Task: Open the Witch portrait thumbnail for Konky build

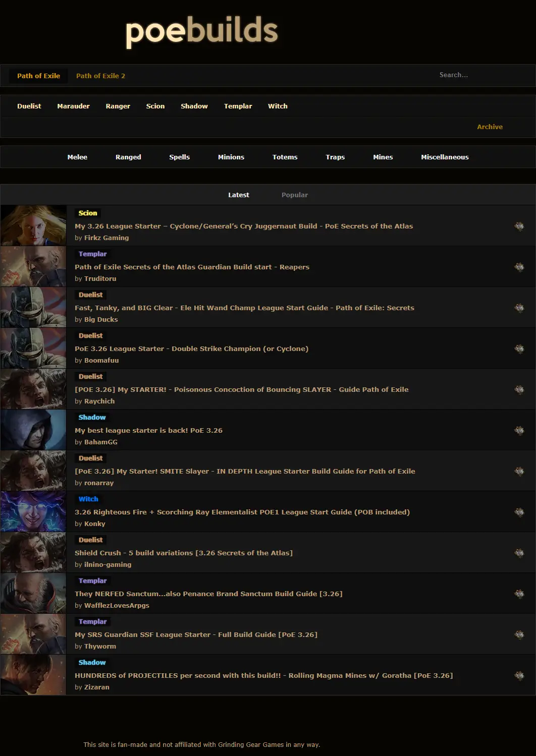Action: click(33, 511)
